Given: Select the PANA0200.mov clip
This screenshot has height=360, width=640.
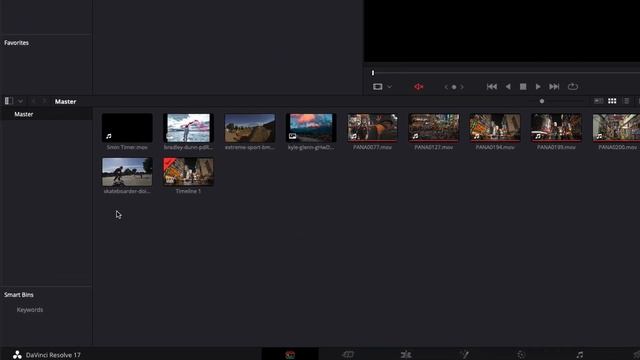Looking at the screenshot, I should coord(616,128).
